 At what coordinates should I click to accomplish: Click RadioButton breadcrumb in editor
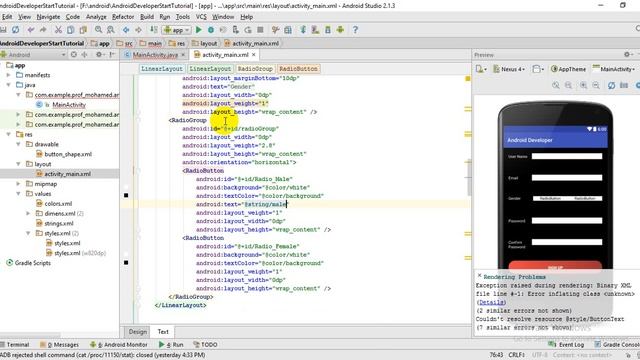[x=298, y=69]
